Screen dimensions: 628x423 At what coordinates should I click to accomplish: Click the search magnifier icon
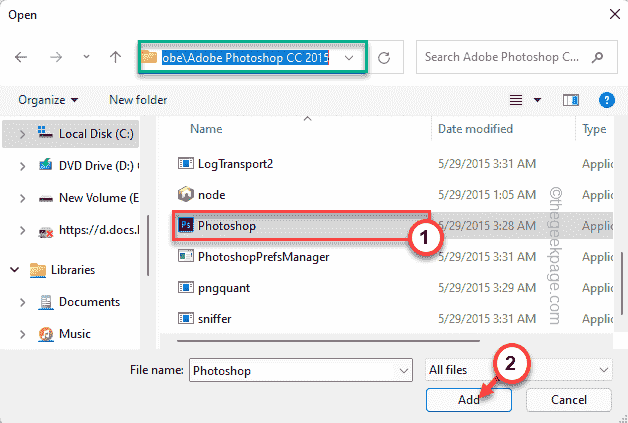pos(598,57)
